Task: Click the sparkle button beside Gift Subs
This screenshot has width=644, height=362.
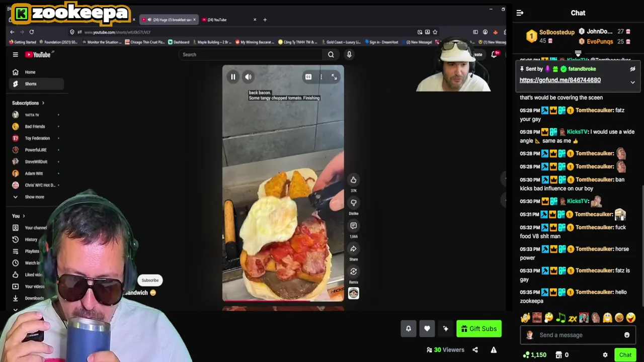Action: click(445, 329)
